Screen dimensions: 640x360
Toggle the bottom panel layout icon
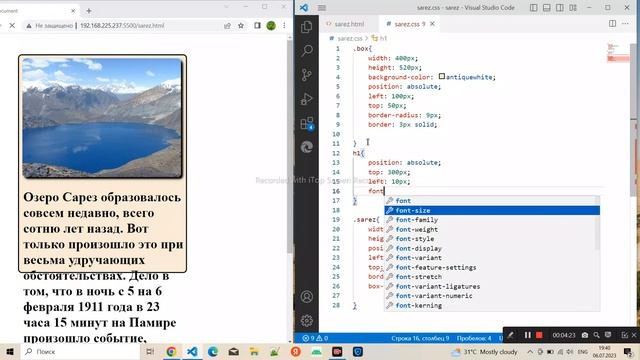point(547,8)
